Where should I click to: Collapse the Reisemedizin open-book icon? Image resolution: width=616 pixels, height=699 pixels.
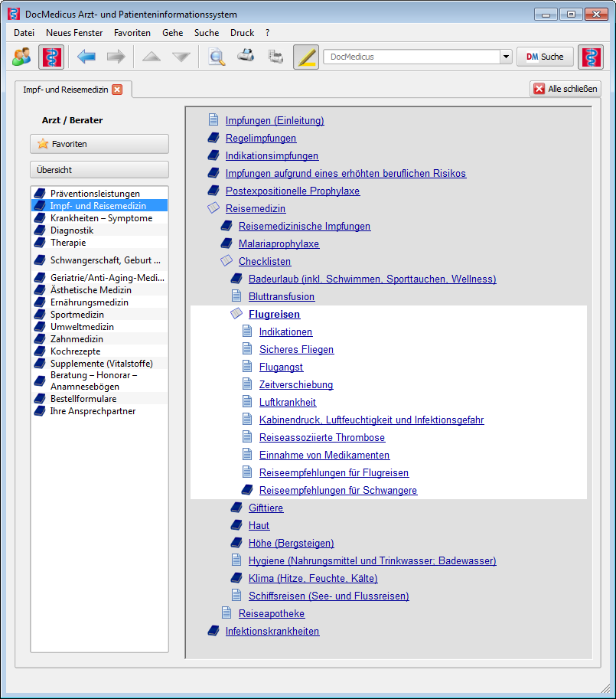tap(213, 207)
